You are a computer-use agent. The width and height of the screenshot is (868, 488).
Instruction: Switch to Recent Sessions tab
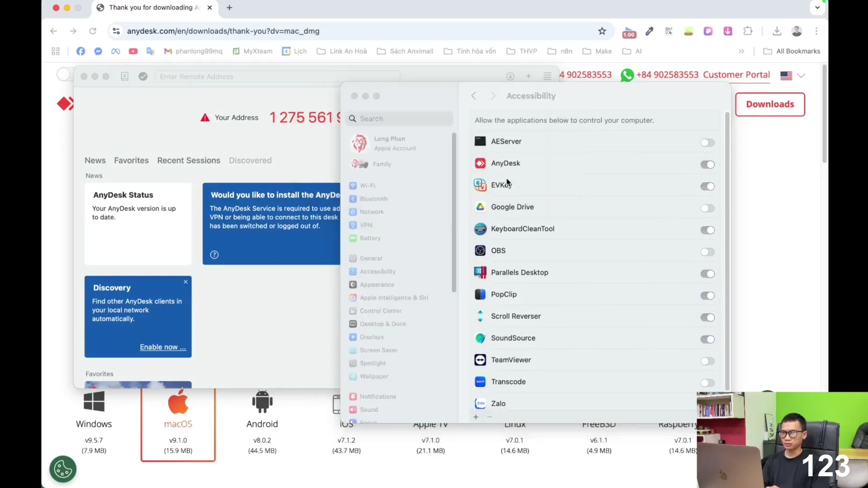click(x=189, y=160)
